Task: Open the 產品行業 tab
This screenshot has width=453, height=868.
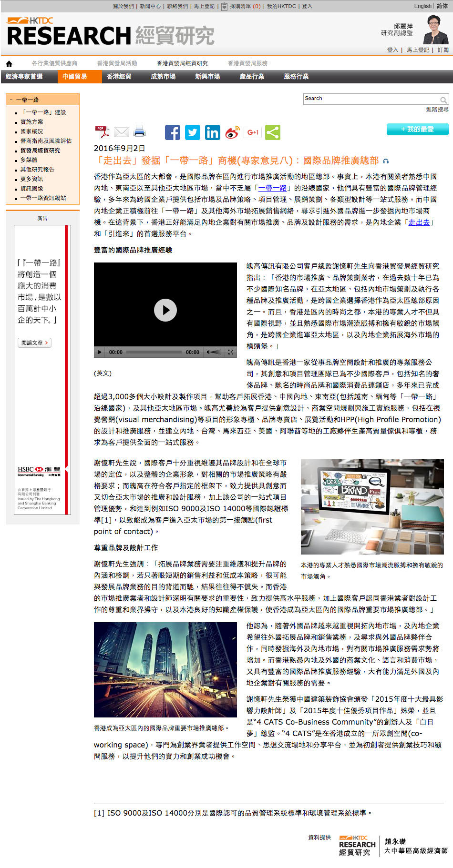Action: pyautogui.click(x=252, y=77)
